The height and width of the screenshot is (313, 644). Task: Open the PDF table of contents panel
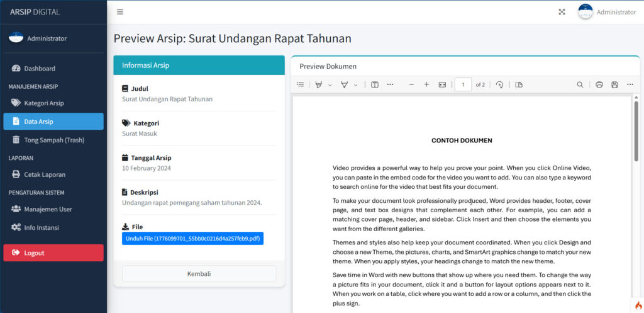pyautogui.click(x=301, y=84)
